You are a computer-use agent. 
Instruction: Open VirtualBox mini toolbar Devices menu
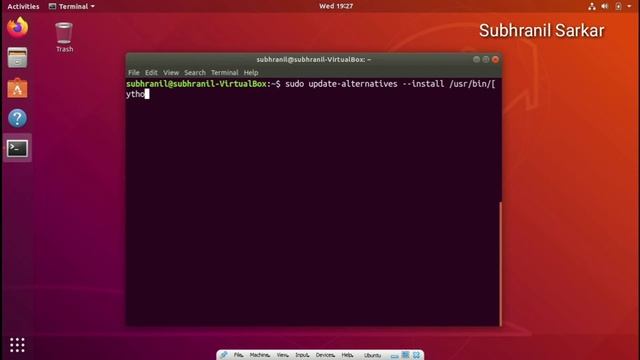click(325, 355)
